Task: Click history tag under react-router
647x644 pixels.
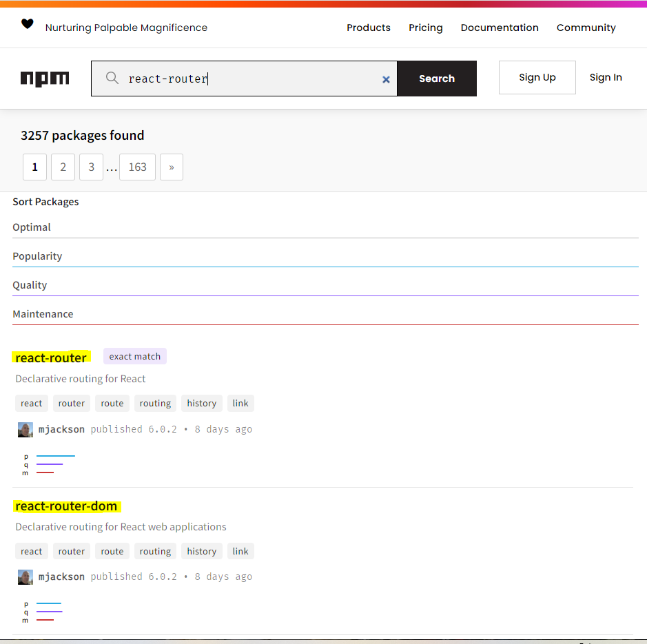Action: pyautogui.click(x=201, y=403)
